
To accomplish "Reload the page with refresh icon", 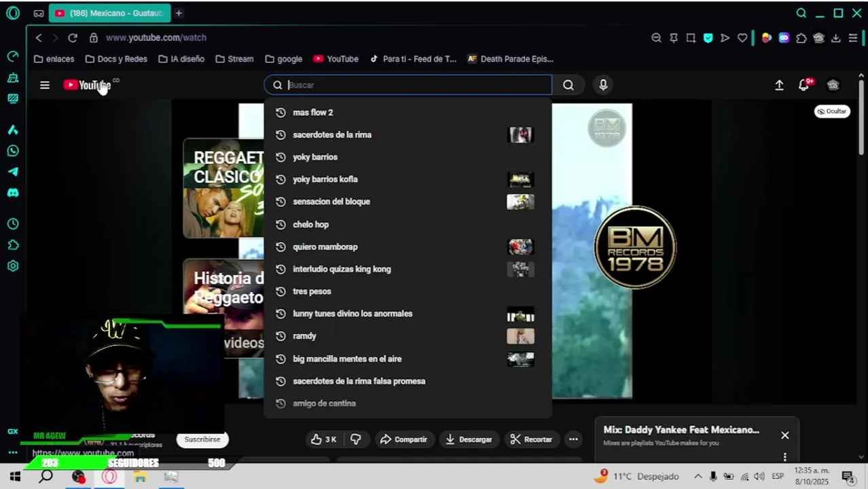I will [73, 37].
